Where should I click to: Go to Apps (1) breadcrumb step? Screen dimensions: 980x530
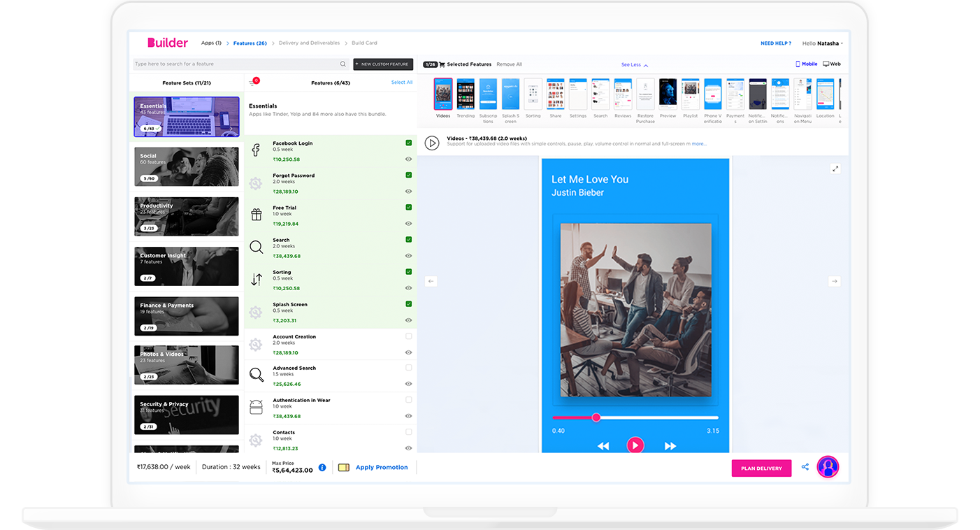pyautogui.click(x=211, y=43)
